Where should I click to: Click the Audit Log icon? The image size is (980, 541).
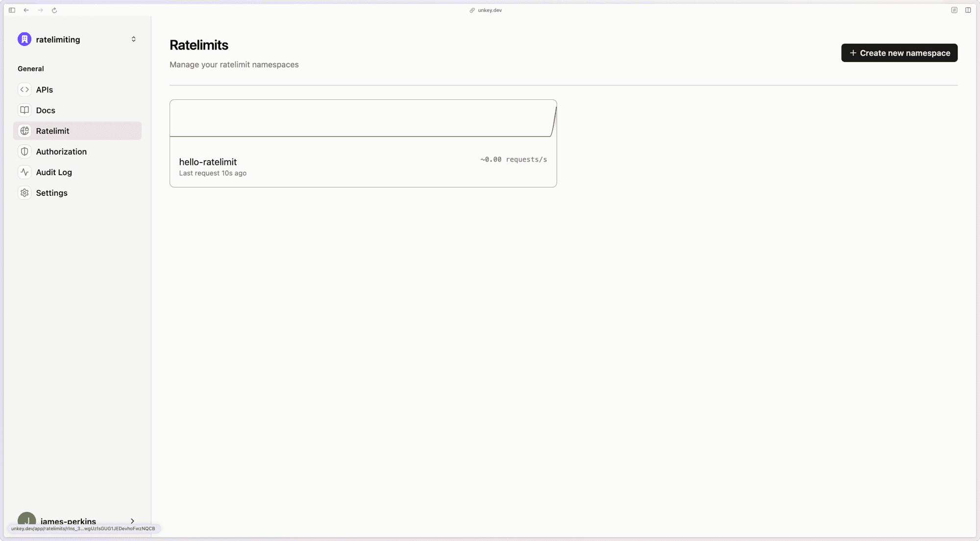pyautogui.click(x=24, y=172)
